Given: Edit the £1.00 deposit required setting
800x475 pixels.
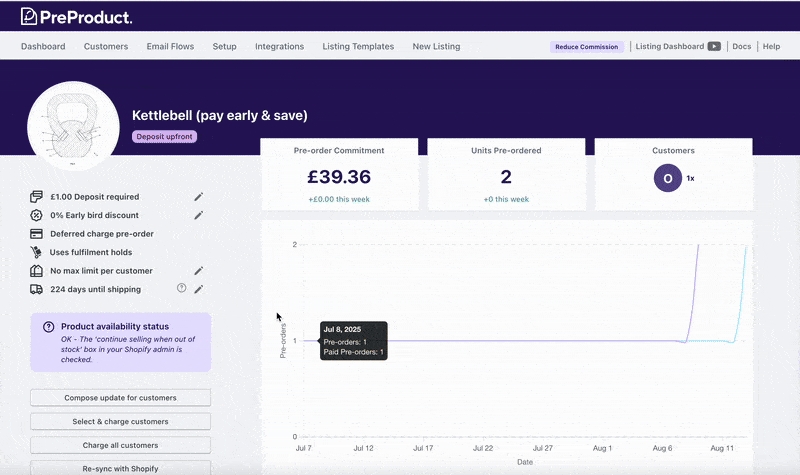Looking at the screenshot, I should point(198,196).
